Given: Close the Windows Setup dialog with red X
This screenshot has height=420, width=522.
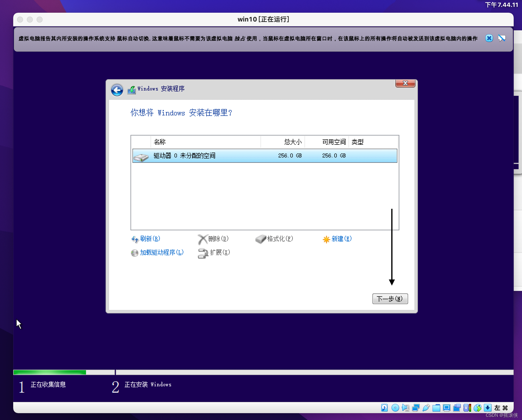Looking at the screenshot, I should click(x=405, y=83).
